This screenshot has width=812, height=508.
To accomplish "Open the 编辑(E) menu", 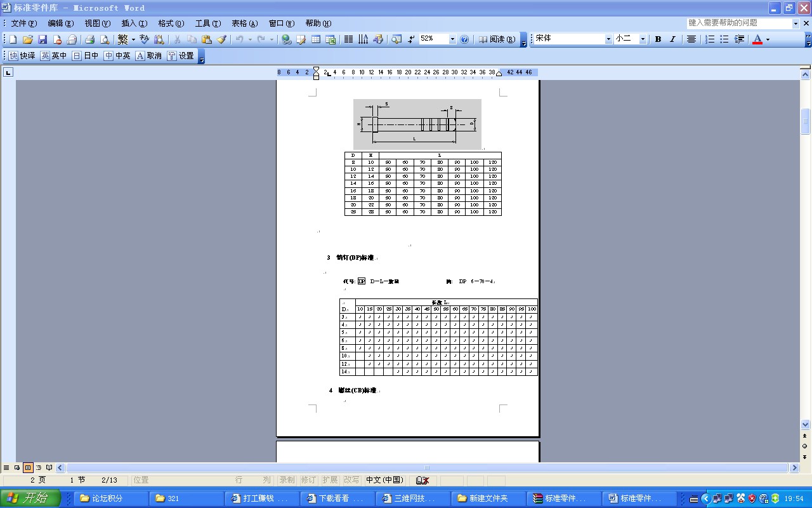I will coord(61,23).
